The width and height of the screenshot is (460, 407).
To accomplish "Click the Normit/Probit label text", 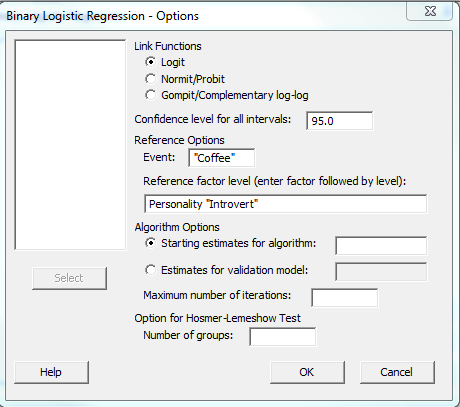I will tap(193, 79).
